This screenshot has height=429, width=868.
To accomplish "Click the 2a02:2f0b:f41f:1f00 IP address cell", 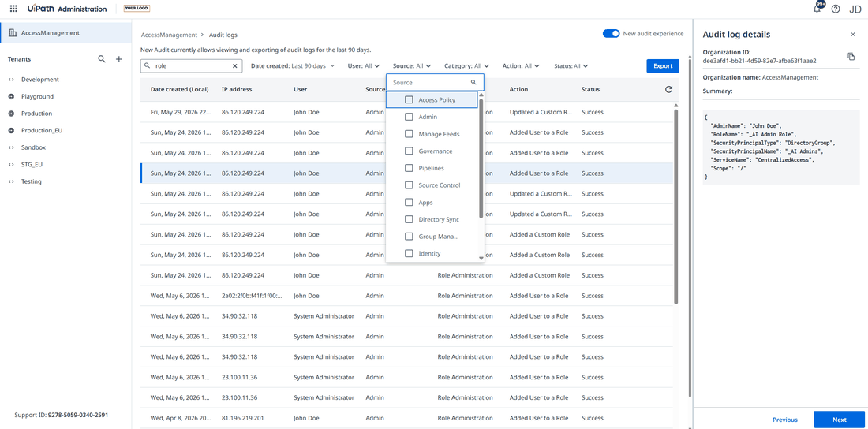I will pos(252,296).
